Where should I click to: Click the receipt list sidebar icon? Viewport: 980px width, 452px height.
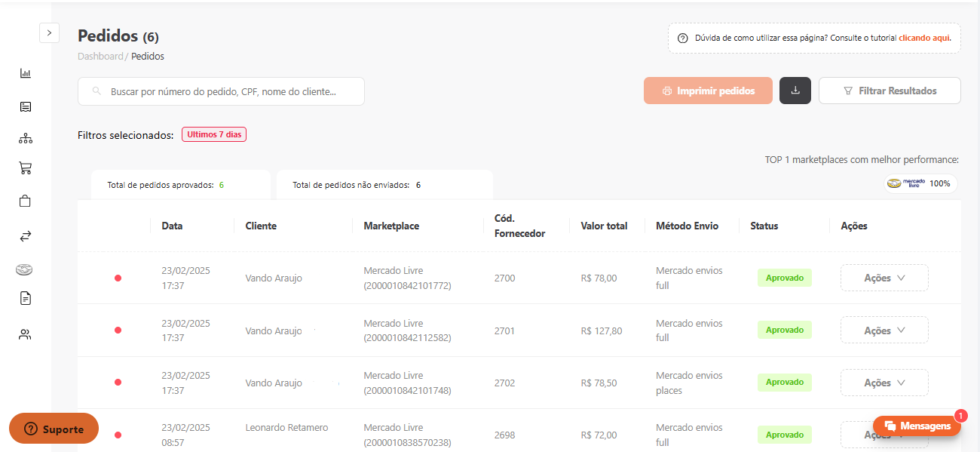[26, 106]
